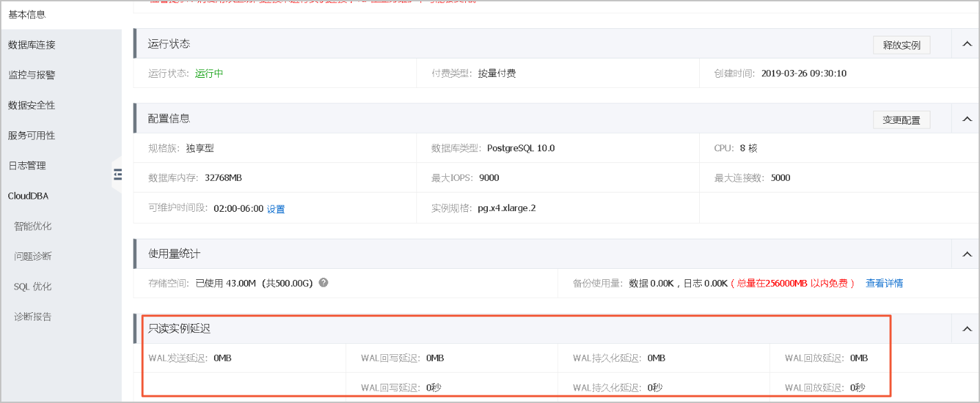Click the 使用量统计 section heading
This screenshot has width=980, height=403.
[x=174, y=254]
